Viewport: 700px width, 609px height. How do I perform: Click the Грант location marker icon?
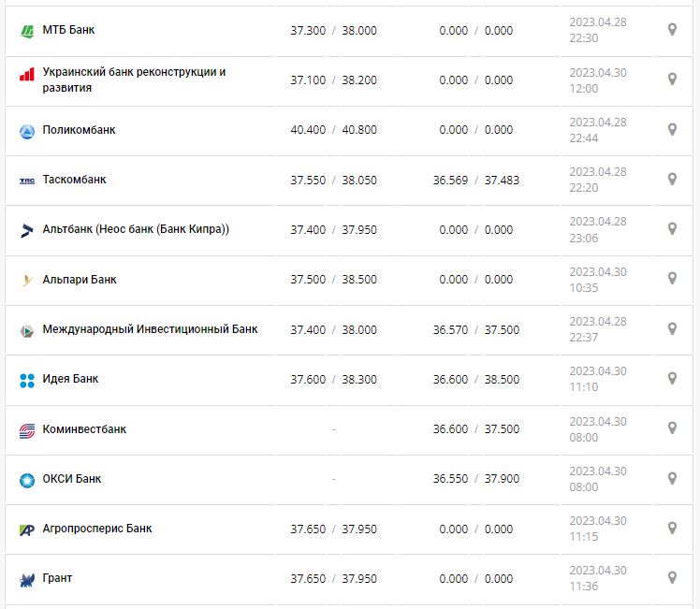(x=672, y=577)
